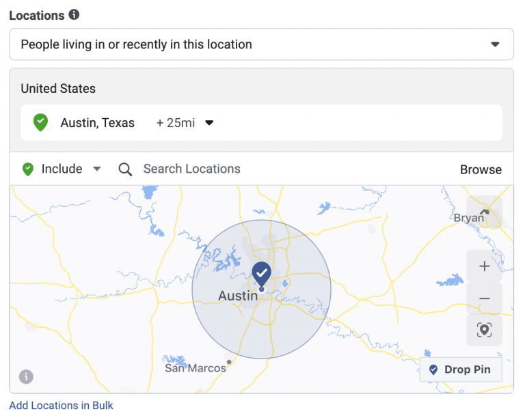This screenshot has height=420, width=525.
Task: Click San Marcos on the map
Action: (x=196, y=368)
